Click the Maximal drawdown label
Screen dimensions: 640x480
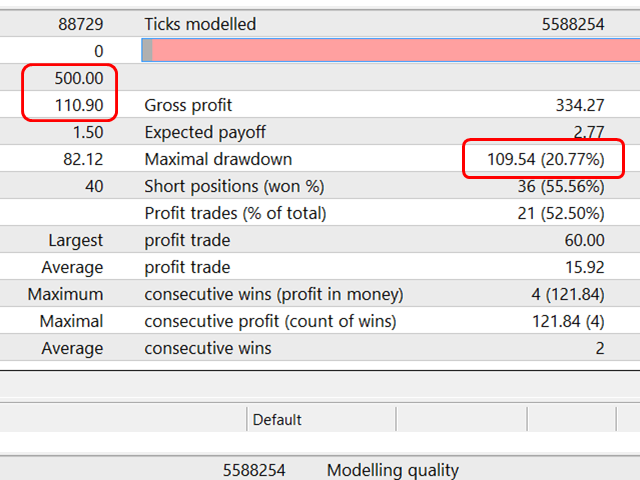tap(218, 159)
